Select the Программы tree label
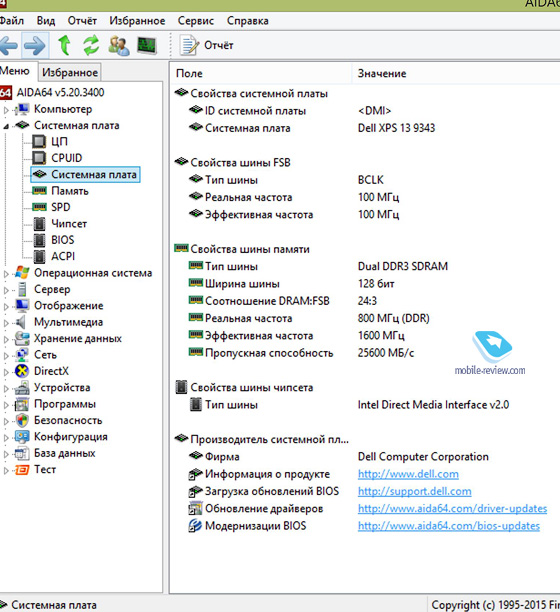The height and width of the screenshot is (612, 560). (x=65, y=404)
